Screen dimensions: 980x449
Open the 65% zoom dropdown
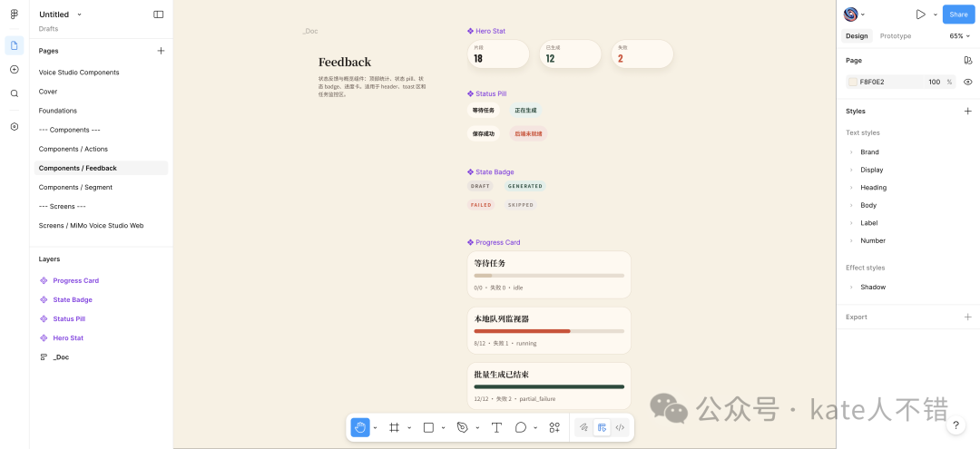pos(960,36)
